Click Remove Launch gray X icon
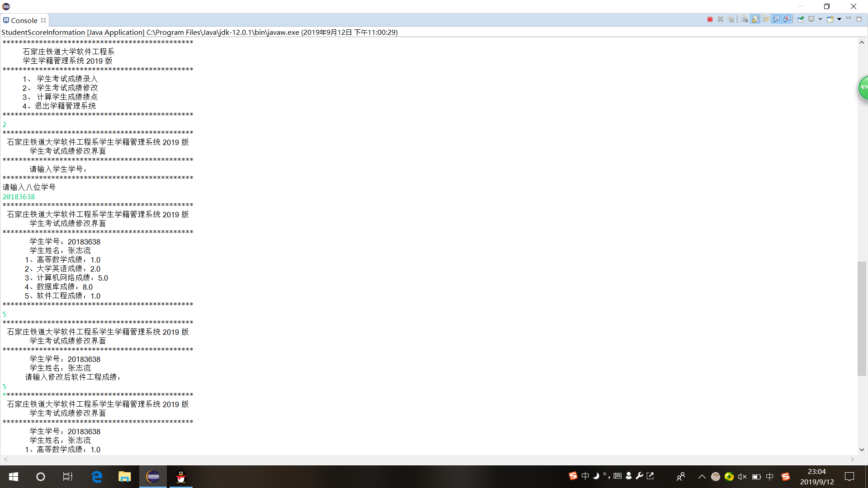The height and width of the screenshot is (488, 868). pyautogui.click(x=720, y=19)
